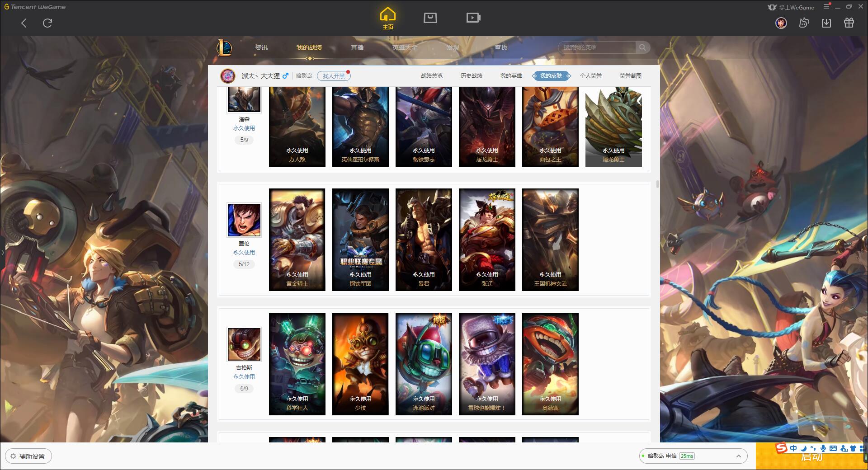Open the 我的战绩 tab

pyautogui.click(x=309, y=47)
